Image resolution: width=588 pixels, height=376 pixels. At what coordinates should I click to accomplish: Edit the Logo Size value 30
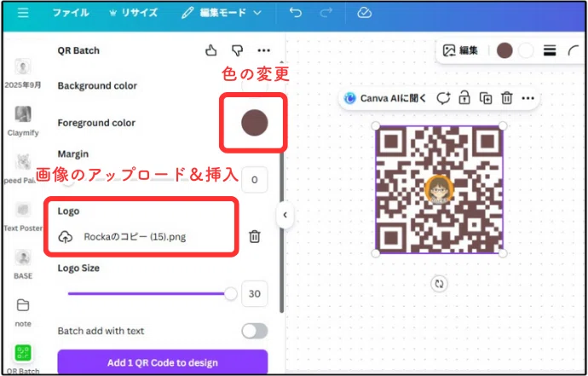point(255,294)
